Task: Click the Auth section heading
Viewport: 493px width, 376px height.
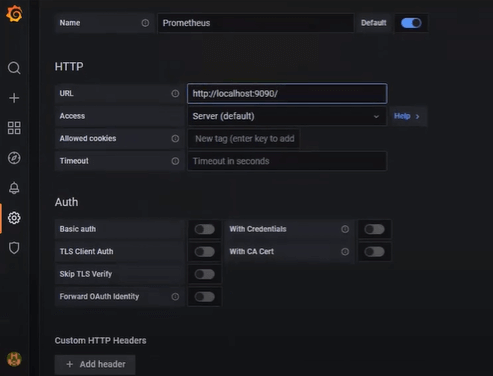Action: (x=66, y=202)
